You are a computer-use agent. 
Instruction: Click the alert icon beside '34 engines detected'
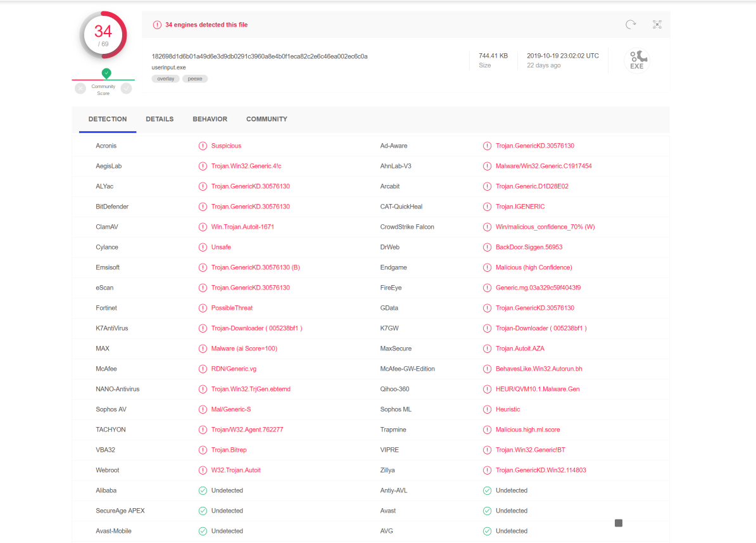(x=157, y=25)
